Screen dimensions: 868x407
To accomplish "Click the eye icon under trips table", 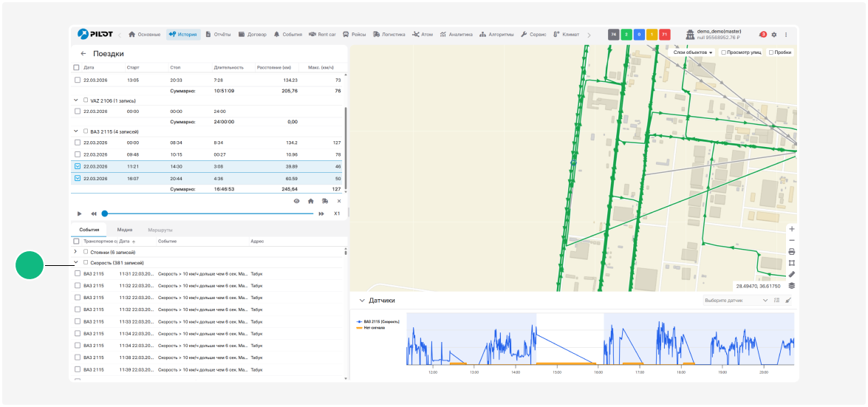I will (x=296, y=201).
